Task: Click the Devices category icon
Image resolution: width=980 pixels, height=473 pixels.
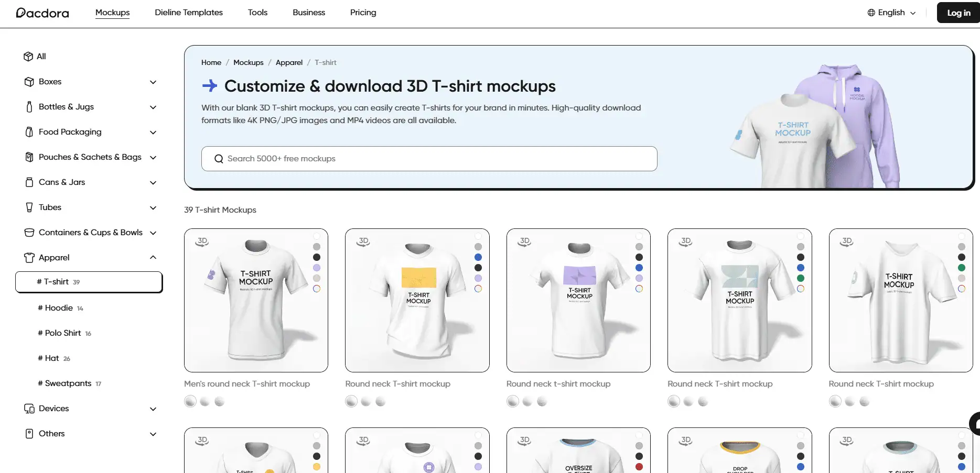Action: 29,409
